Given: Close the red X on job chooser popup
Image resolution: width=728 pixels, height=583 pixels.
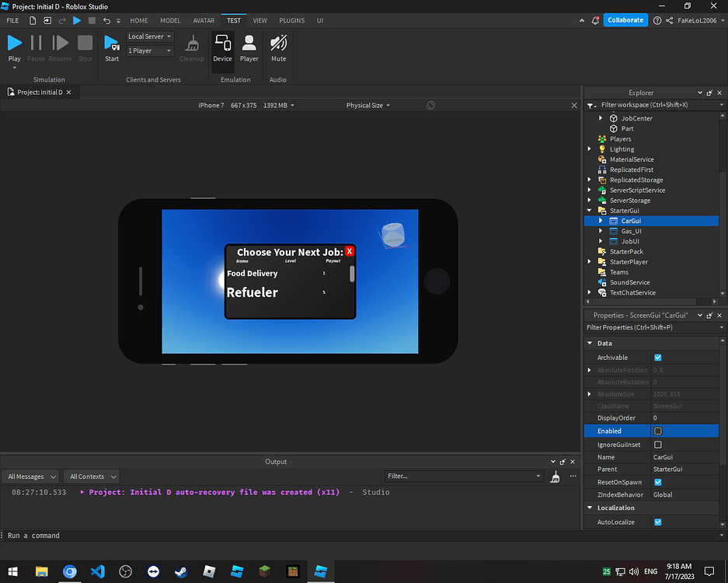Looking at the screenshot, I should tap(350, 251).
